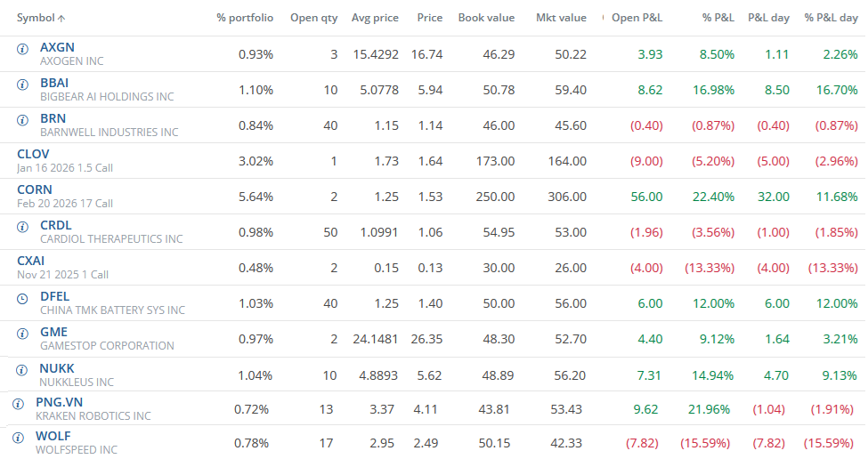Screen dimensions: 868x459
Task: Sort by P&L day column header
Action: coord(768,18)
